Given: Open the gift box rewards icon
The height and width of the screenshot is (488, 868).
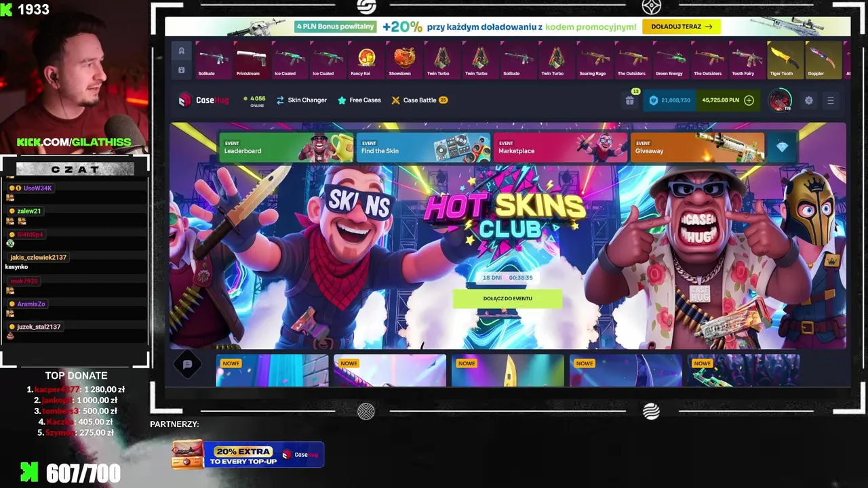Looking at the screenshot, I should pos(629,100).
